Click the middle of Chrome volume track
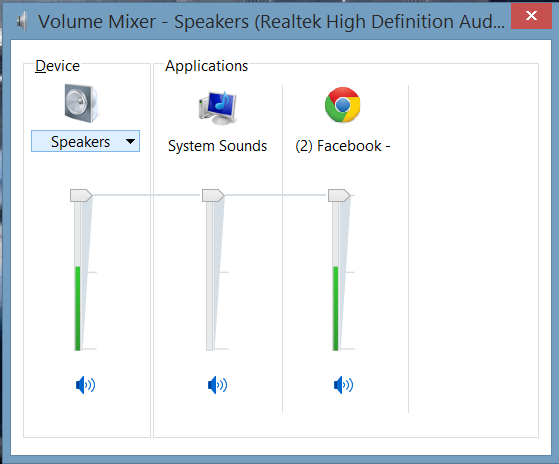This screenshot has width=559, height=464. click(335, 273)
